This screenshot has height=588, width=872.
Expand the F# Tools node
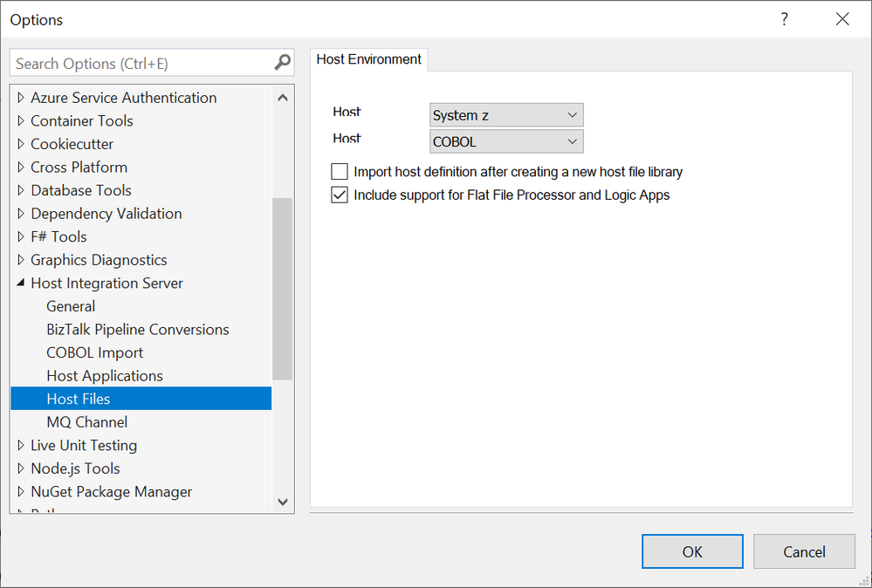tap(21, 236)
